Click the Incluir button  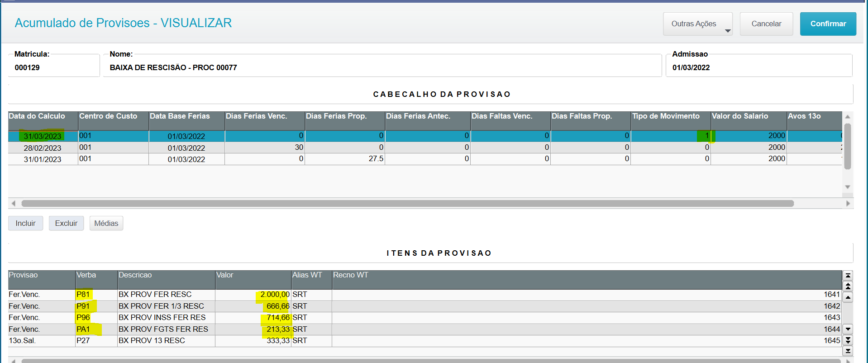point(25,223)
